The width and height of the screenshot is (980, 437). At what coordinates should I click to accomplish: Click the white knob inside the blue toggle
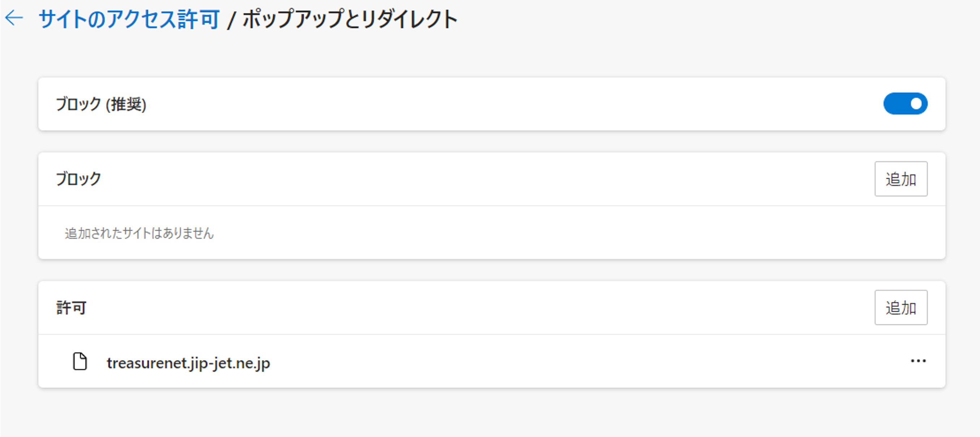click(916, 104)
